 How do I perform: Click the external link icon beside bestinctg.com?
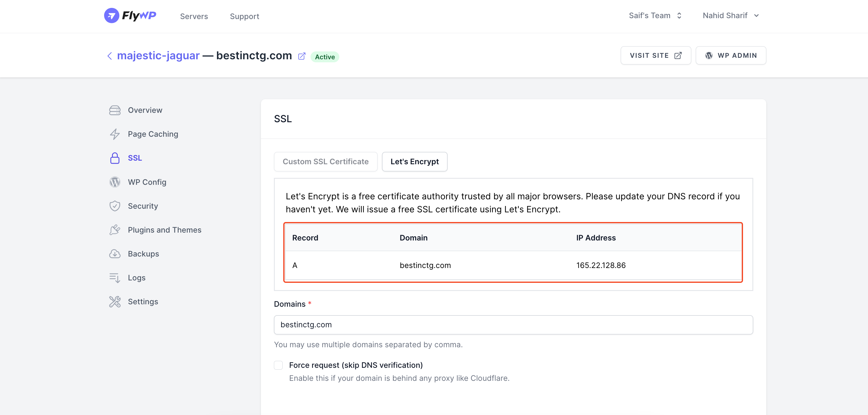tap(301, 56)
